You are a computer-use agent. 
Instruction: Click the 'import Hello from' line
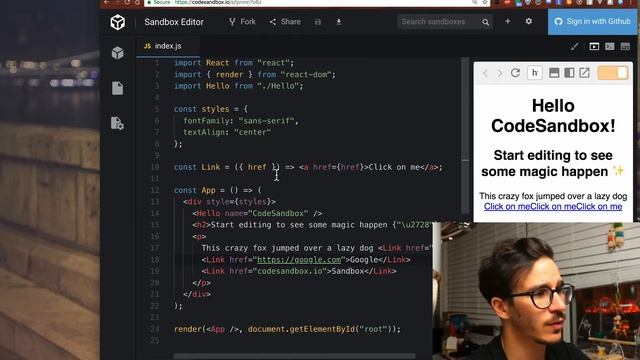(x=238, y=86)
